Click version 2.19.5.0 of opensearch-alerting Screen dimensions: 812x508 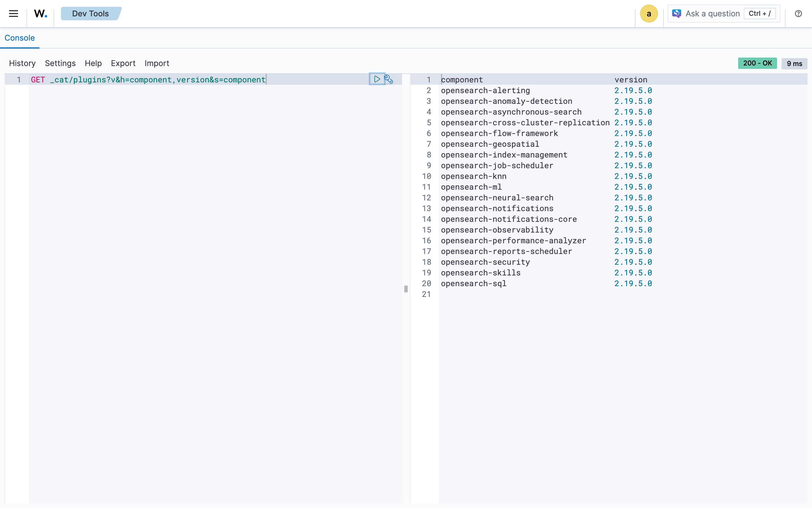pos(633,90)
